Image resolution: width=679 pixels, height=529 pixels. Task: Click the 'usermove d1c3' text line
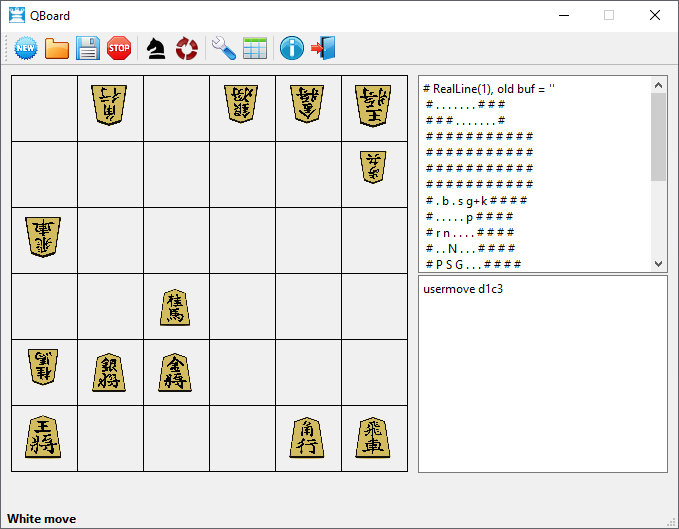(x=463, y=289)
